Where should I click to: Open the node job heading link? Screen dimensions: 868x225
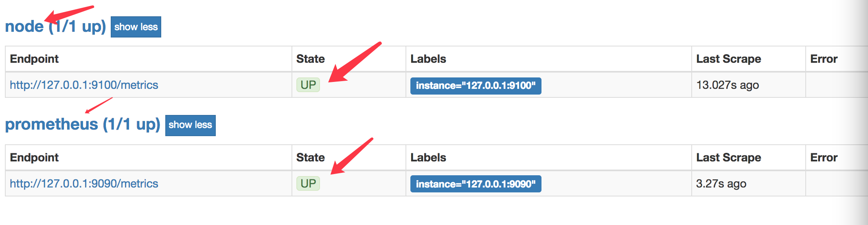pyautogui.click(x=55, y=26)
